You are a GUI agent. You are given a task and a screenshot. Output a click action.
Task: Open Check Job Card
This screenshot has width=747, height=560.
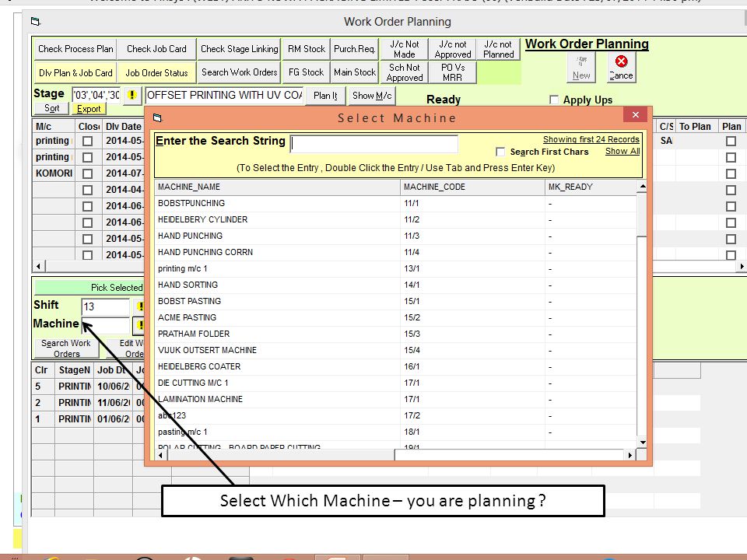[x=156, y=49]
